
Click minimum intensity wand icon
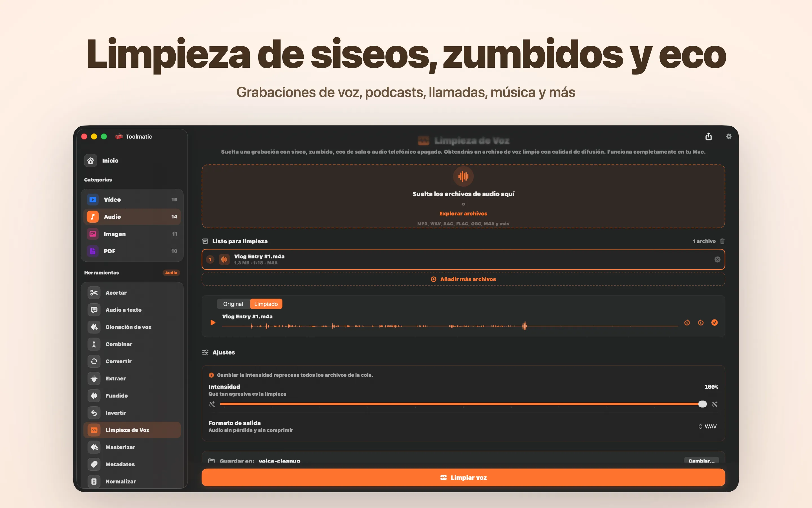[212, 404]
